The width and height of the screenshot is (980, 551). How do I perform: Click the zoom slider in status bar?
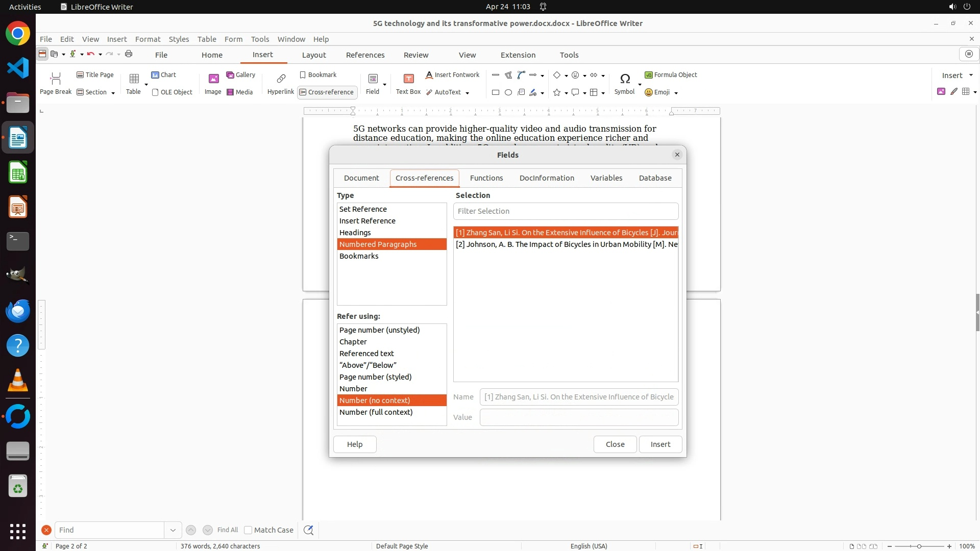(919, 546)
